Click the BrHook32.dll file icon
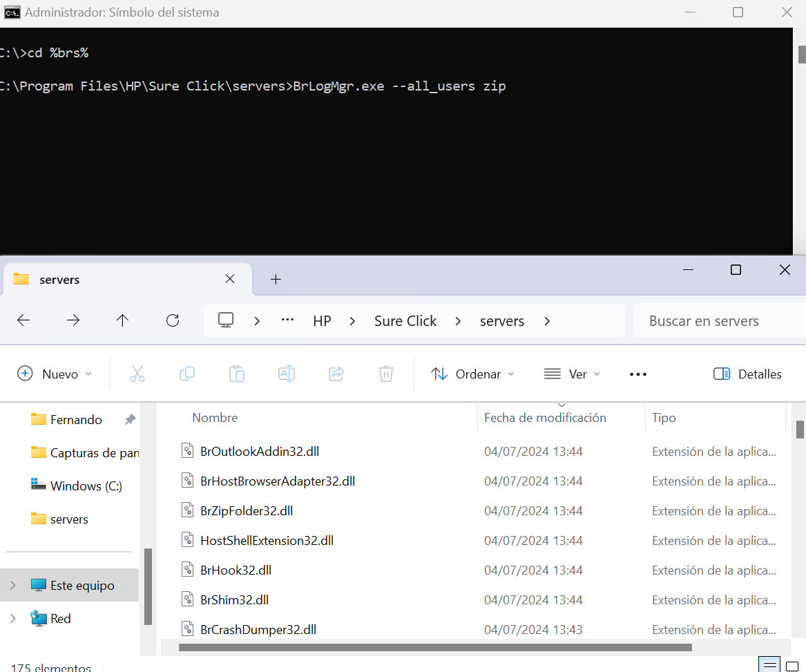This screenshot has width=806, height=672. coord(188,570)
